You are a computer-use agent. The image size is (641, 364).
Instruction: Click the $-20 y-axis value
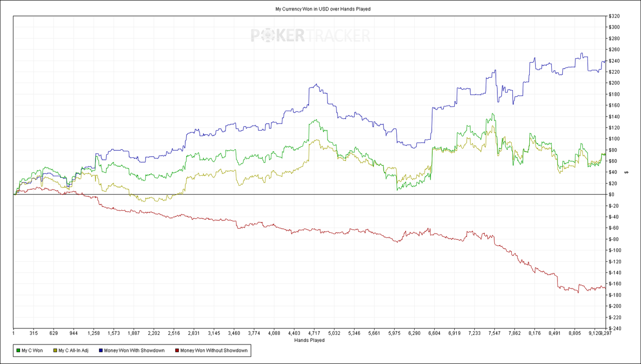(x=613, y=206)
